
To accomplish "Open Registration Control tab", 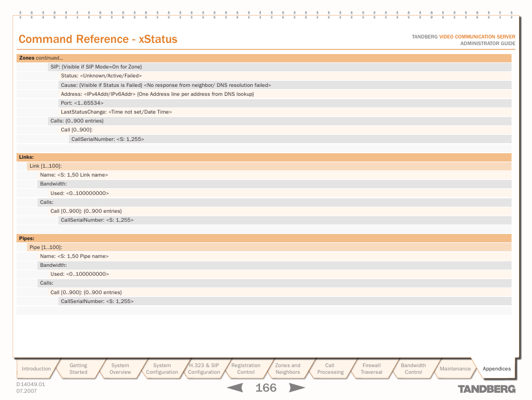I will [x=245, y=368].
